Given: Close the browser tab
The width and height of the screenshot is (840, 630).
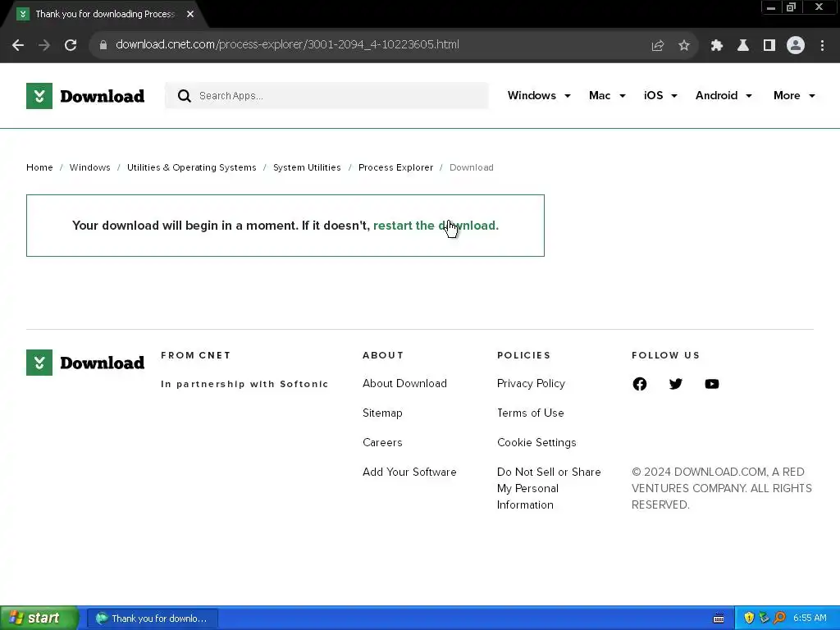Looking at the screenshot, I should 190,14.
